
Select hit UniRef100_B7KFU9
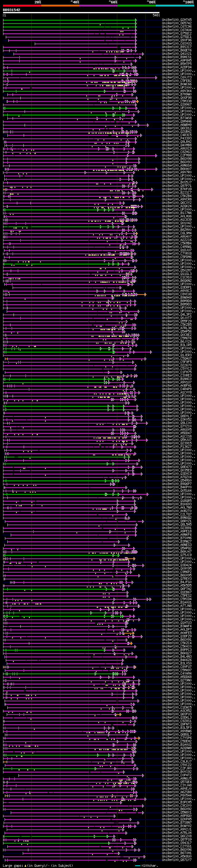[x=177, y=189]
